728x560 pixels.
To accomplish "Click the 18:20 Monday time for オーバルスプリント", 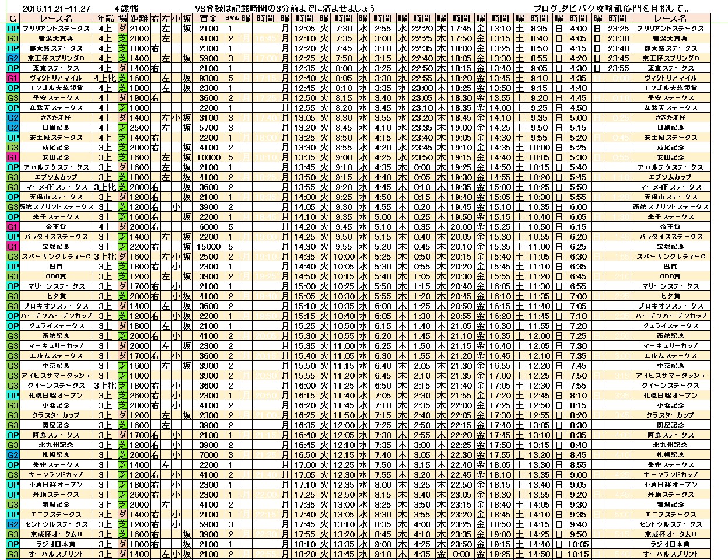I will click(304, 554).
